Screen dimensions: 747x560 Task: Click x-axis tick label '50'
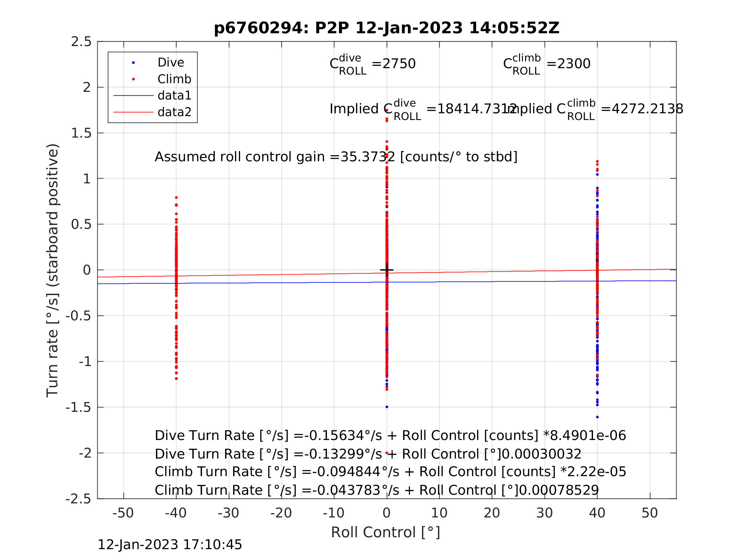650,513
